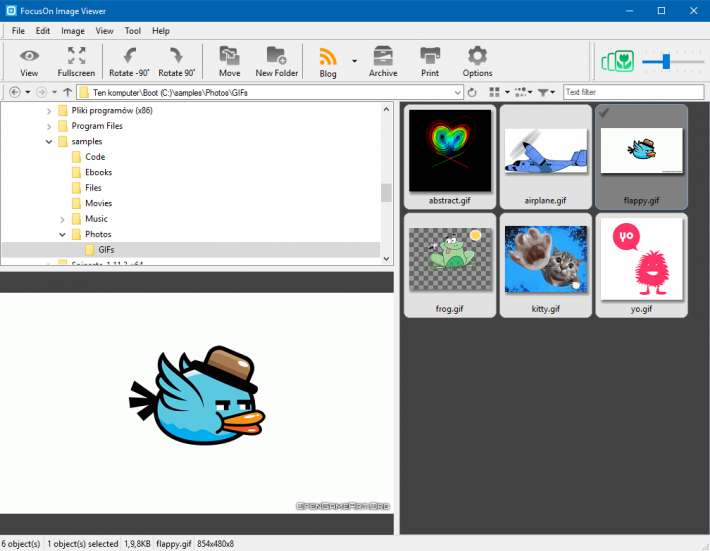Open the View menu
710x551 pixels.
104,31
